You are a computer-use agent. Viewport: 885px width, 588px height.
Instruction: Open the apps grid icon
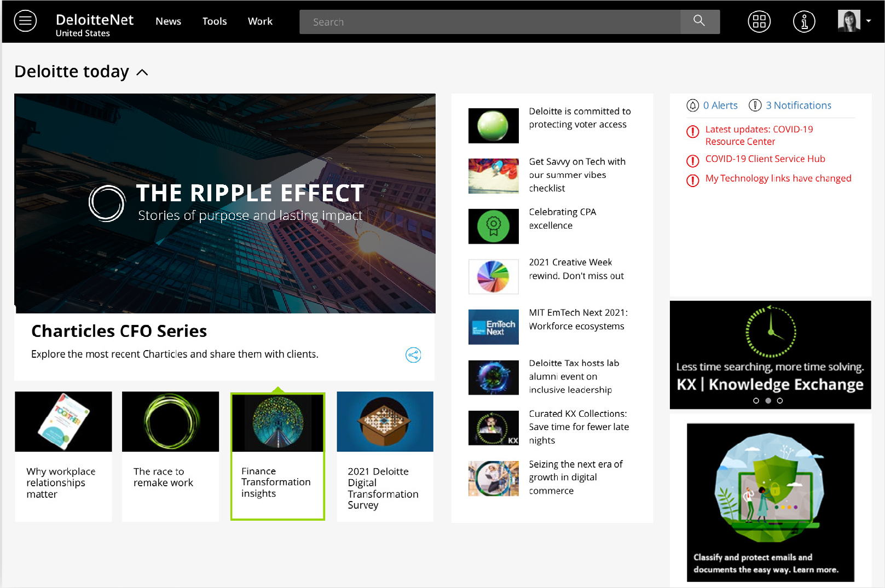coord(759,21)
